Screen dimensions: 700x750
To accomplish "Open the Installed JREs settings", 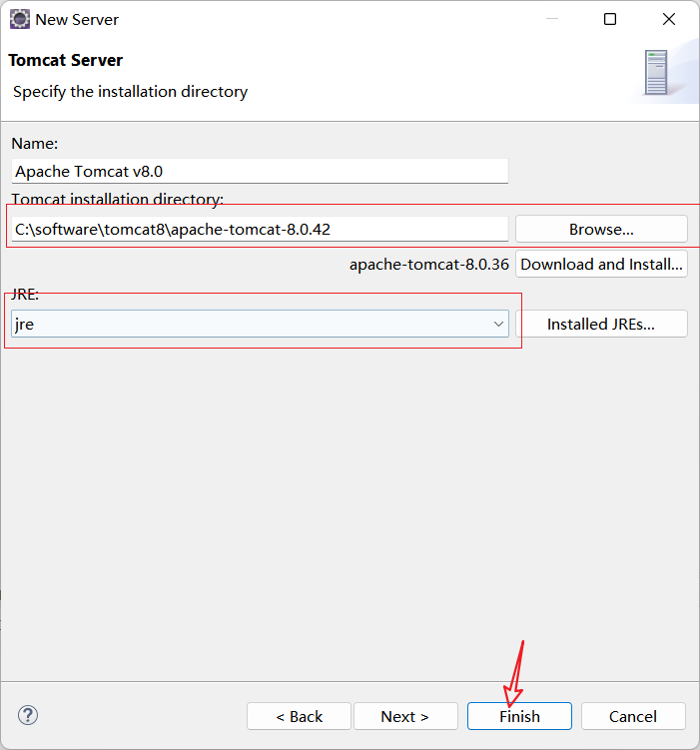I will pyautogui.click(x=601, y=324).
